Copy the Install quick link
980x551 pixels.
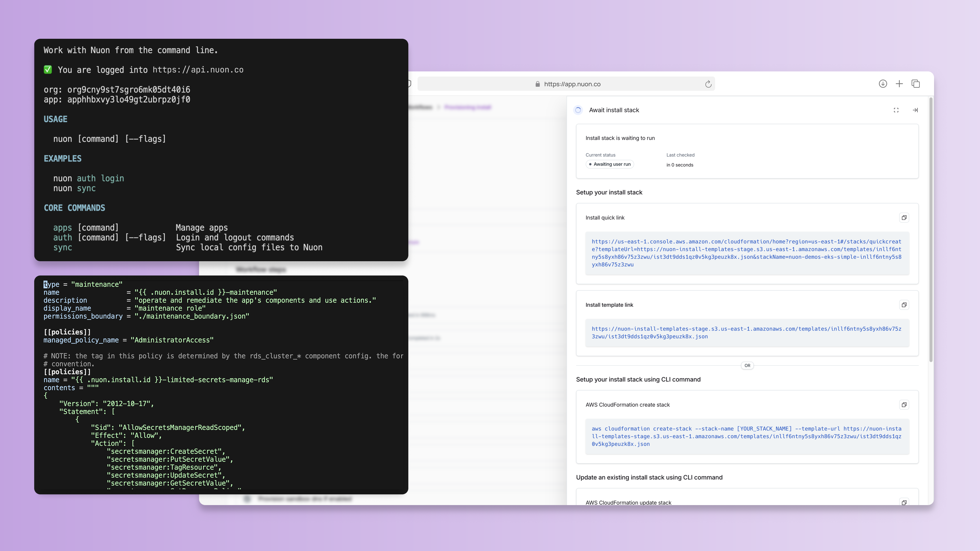tap(904, 218)
